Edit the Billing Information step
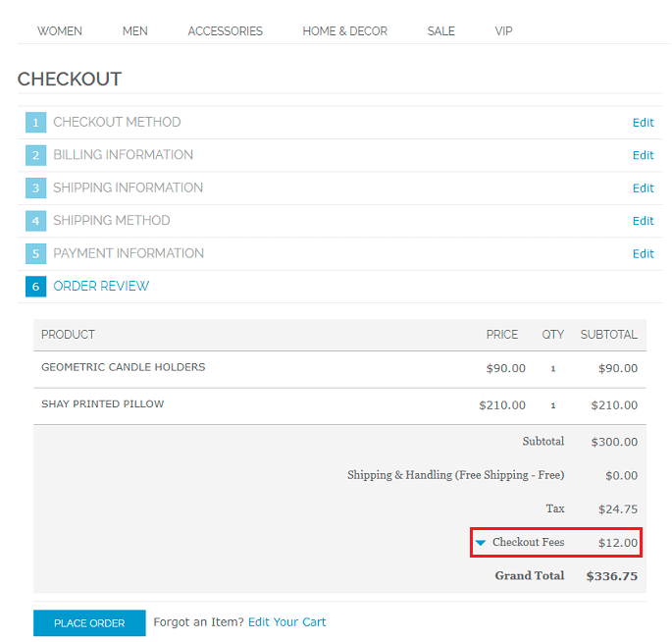672x642 pixels. pos(643,155)
